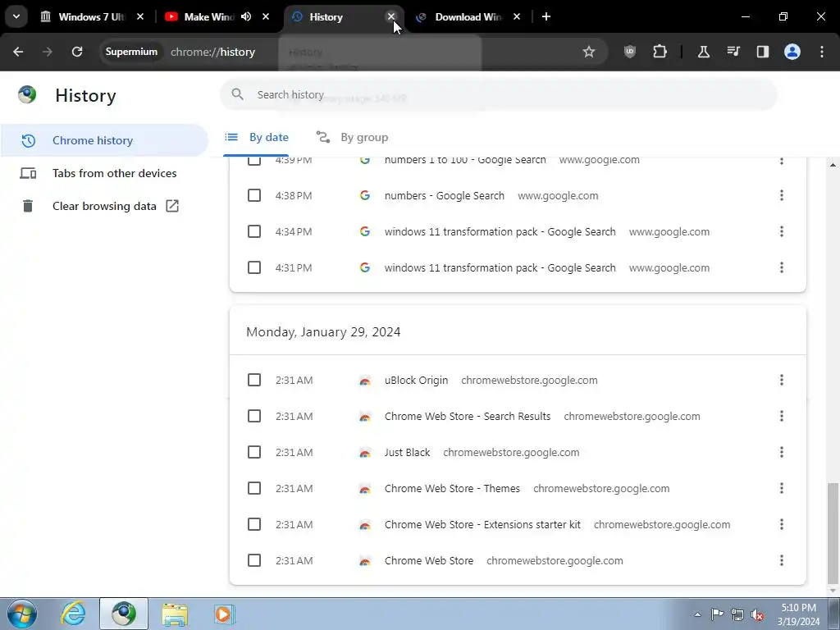Open the Action Center flag icon
840x630 pixels.
(x=717, y=614)
